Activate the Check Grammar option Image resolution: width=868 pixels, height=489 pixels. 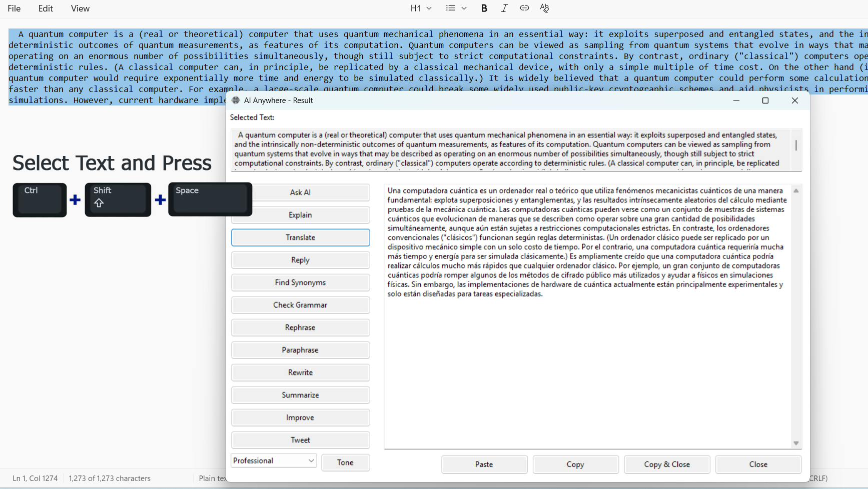(x=300, y=304)
